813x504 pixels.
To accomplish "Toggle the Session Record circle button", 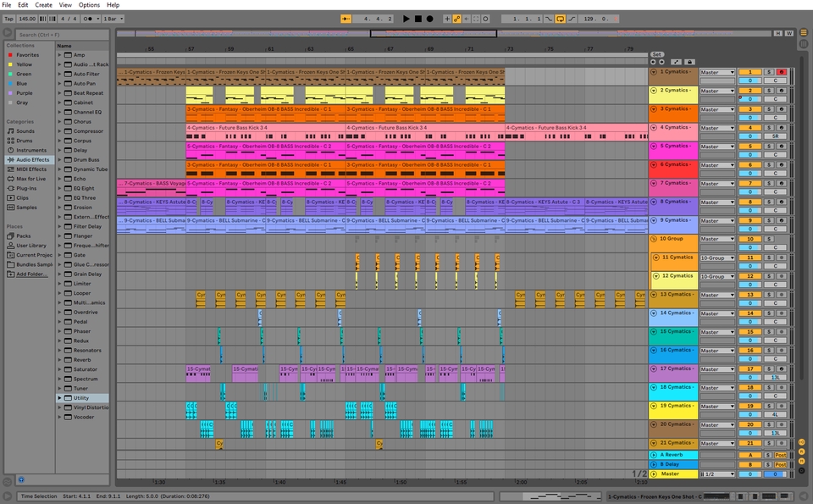I will click(486, 19).
